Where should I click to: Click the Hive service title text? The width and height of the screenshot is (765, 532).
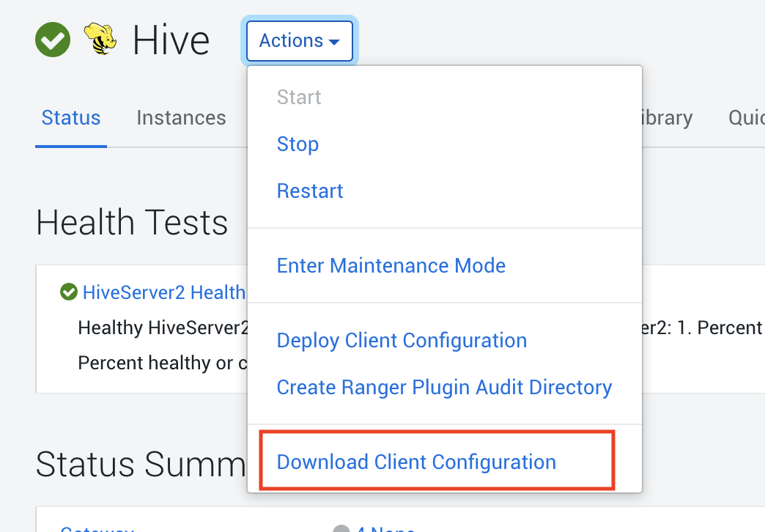(x=171, y=40)
